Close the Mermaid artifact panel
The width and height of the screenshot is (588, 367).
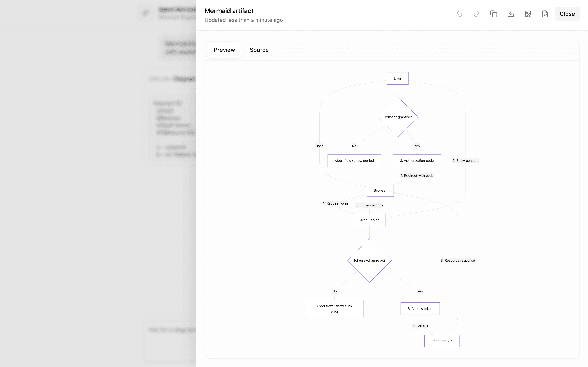click(567, 14)
